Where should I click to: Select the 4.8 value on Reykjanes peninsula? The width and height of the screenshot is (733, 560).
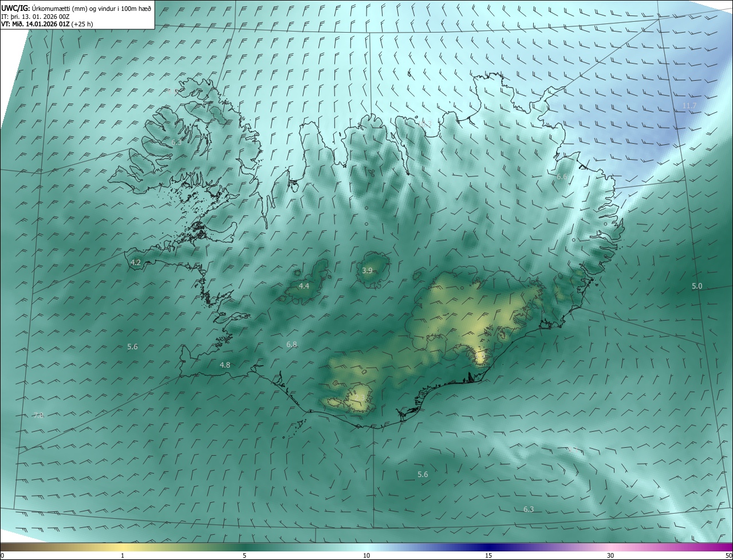tap(225, 365)
